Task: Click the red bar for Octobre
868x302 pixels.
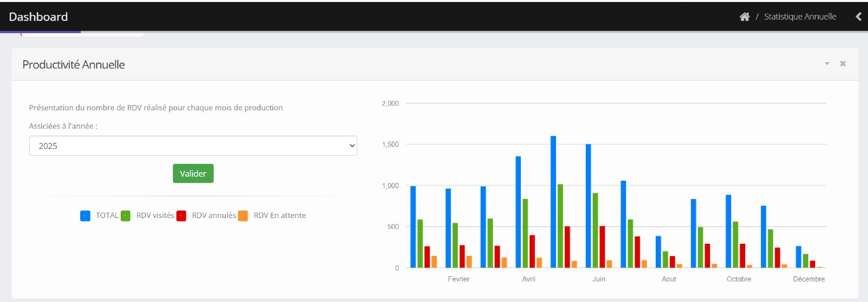Action: point(743,256)
